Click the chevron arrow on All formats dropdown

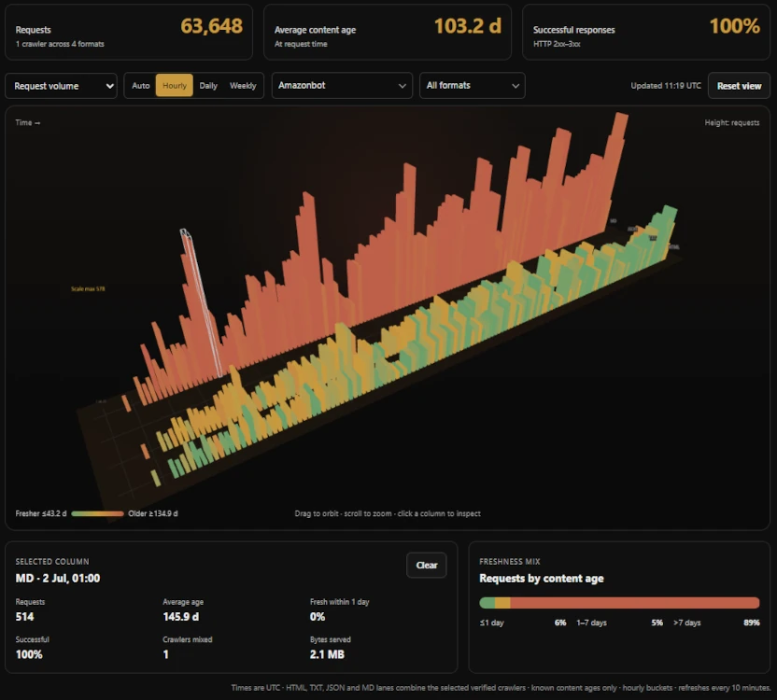pyautogui.click(x=516, y=86)
